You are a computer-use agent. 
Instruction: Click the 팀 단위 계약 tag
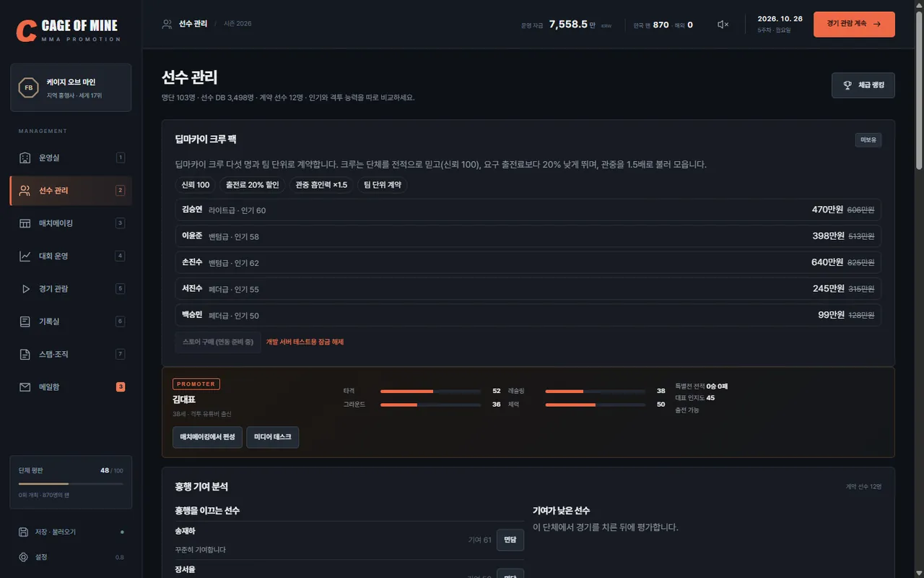point(383,185)
